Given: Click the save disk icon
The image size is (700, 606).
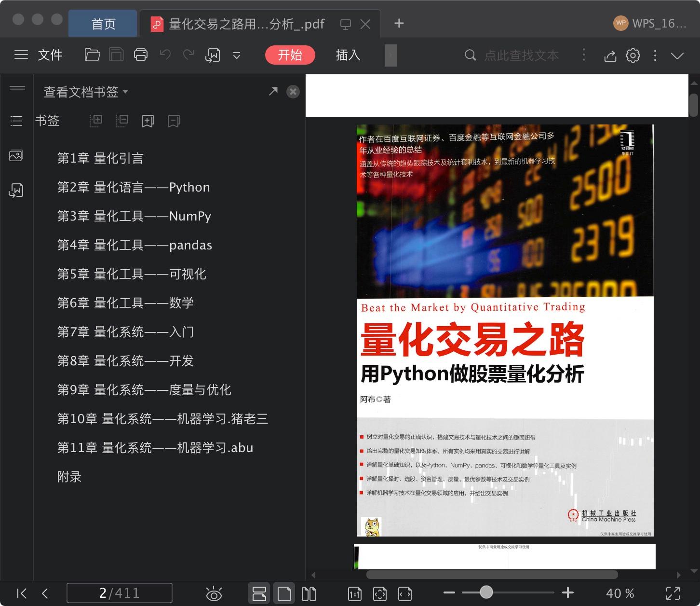Looking at the screenshot, I should 116,55.
